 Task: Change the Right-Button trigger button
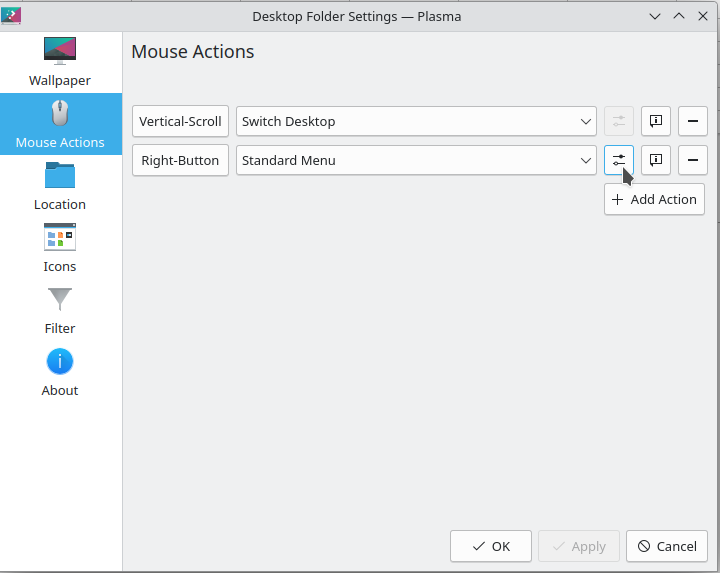click(180, 160)
